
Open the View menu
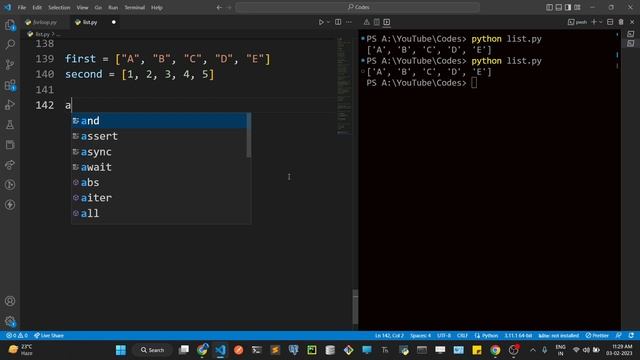tap(82, 7)
